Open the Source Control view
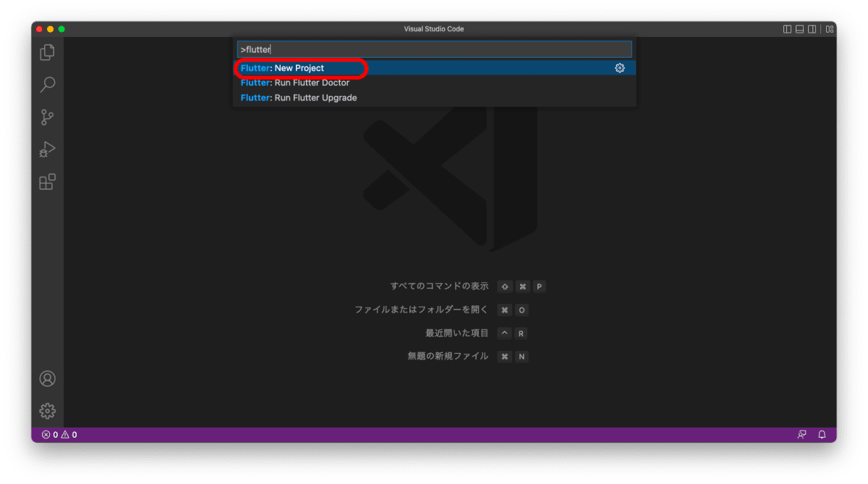 [47, 117]
